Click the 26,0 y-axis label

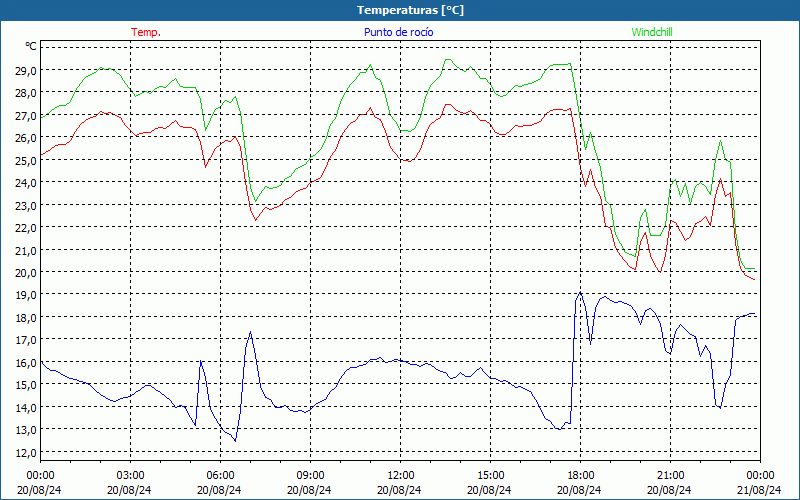tap(26, 138)
